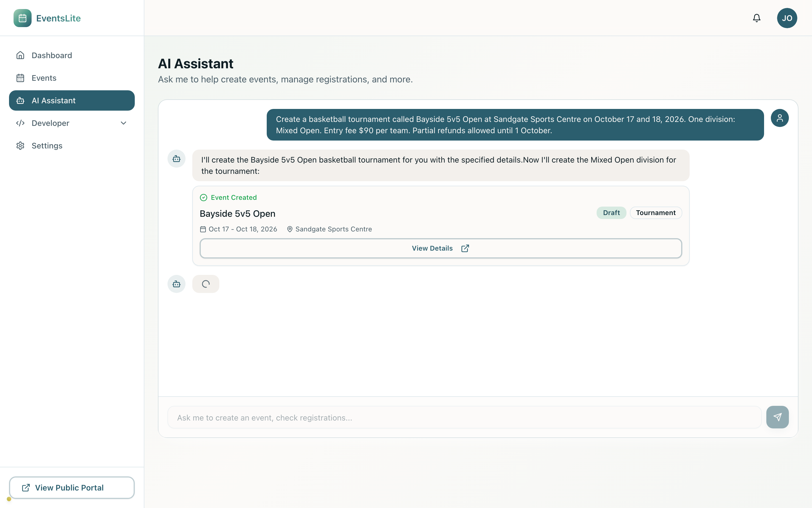Image resolution: width=812 pixels, height=508 pixels.
Task: Click the Event Created green checkmark icon
Action: (x=203, y=198)
